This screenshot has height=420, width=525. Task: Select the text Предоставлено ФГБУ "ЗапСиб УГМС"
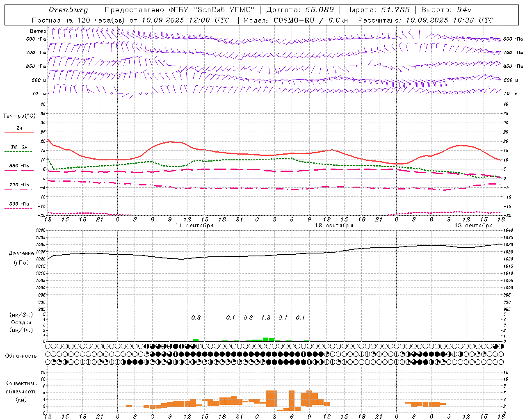(x=180, y=10)
